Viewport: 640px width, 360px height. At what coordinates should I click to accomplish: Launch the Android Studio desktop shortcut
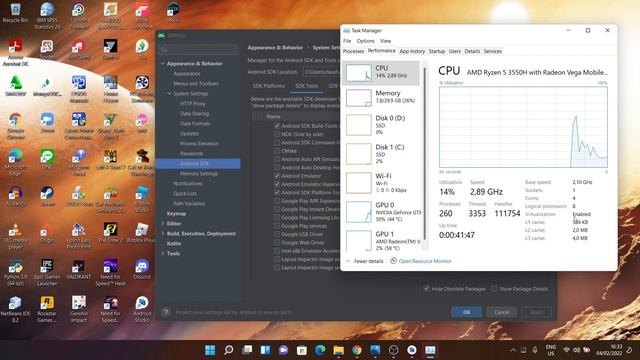(x=142, y=309)
